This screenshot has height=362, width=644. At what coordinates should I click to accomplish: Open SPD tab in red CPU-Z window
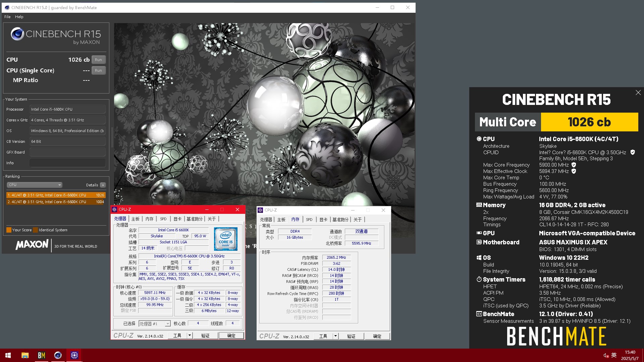[163, 219]
